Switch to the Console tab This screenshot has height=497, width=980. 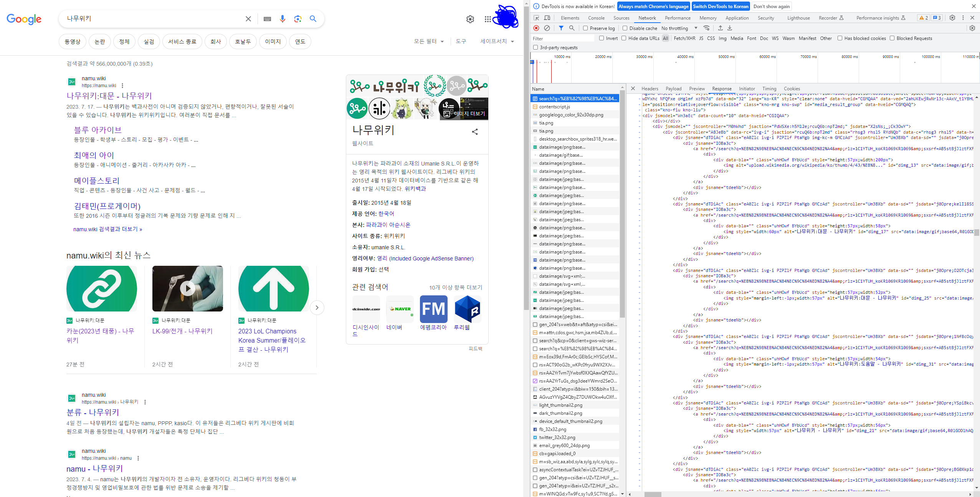[x=596, y=18]
